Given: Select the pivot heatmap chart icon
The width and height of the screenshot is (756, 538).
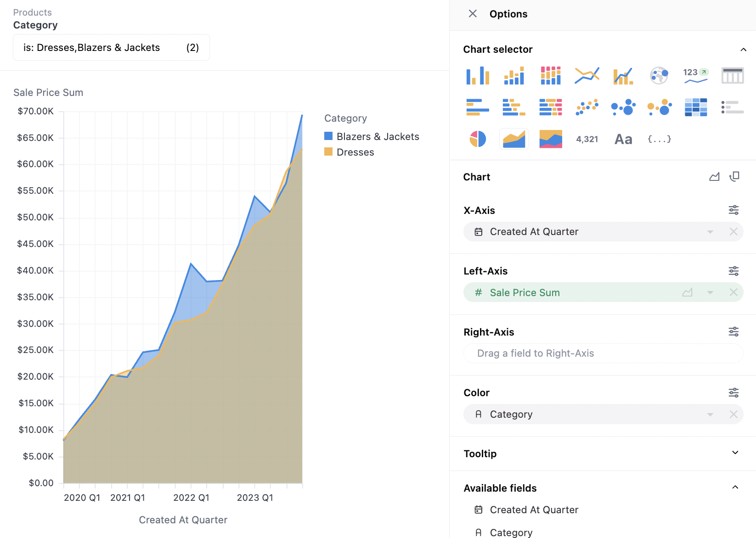Looking at the screenshot, I should 696,107.
